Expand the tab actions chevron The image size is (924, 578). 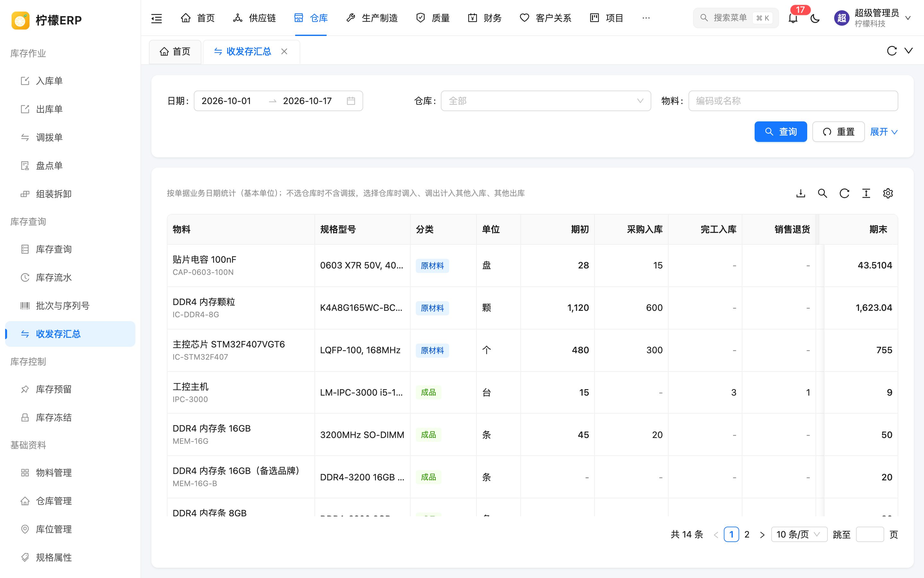909,51
